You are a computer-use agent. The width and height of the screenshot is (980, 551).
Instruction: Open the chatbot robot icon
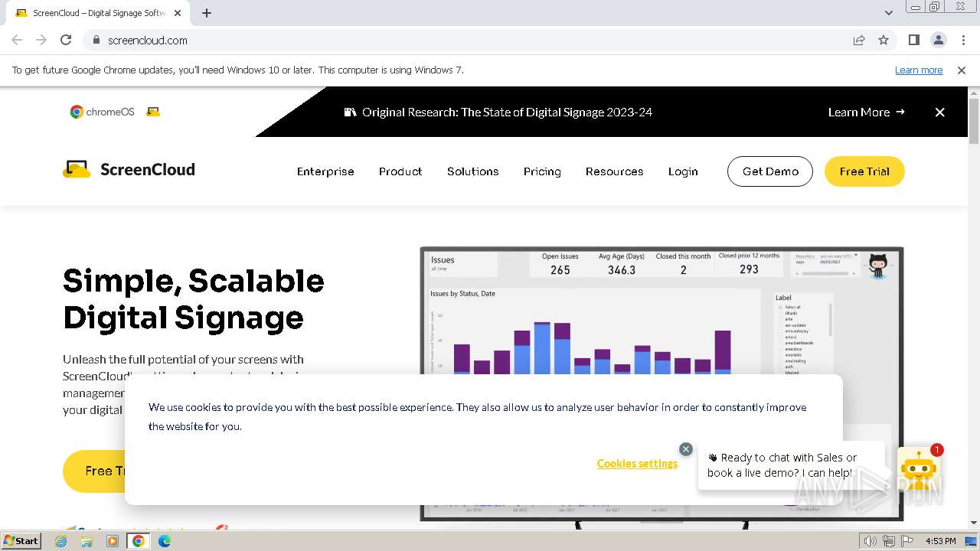point(918,468)
